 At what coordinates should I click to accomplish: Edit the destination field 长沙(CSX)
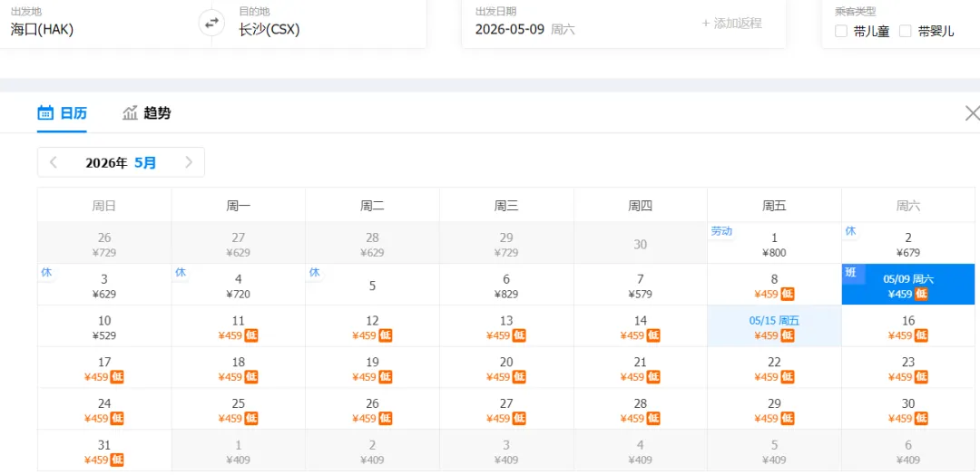click(269, 29)
